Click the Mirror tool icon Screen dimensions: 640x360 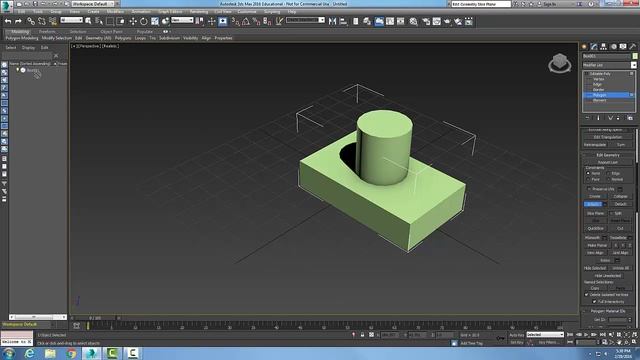click(332, 21)
